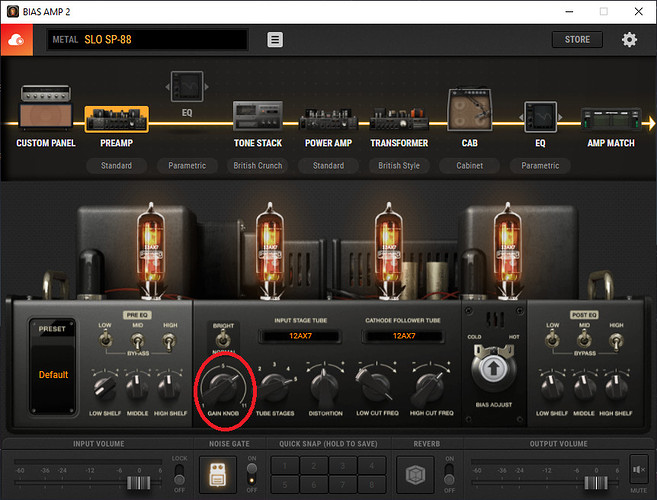Click the Pre EQ Low Shelf knob
This screenshot has width=657, height=500.
coord(104,387)
